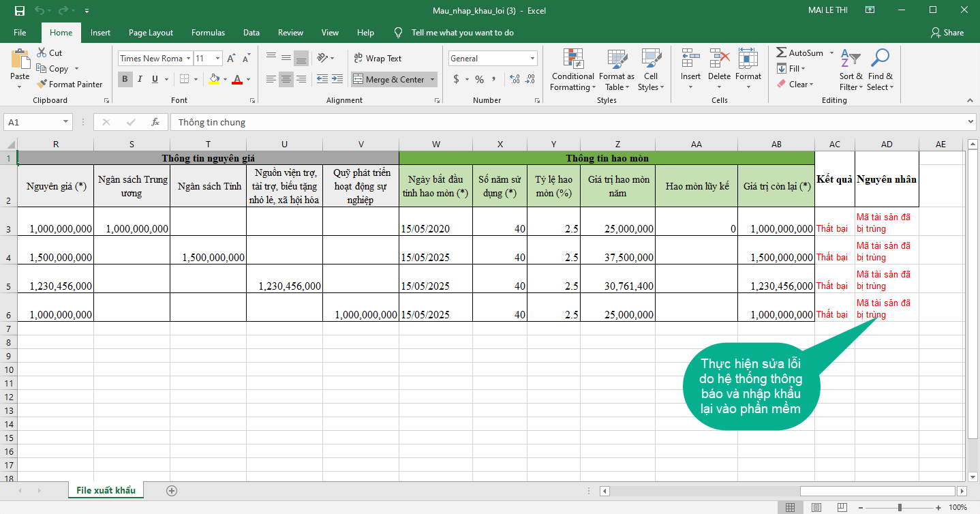The height and width of the screenshot is (514, 980).
Task: Open the font name dropdown
Action: [x=188, y=59]
